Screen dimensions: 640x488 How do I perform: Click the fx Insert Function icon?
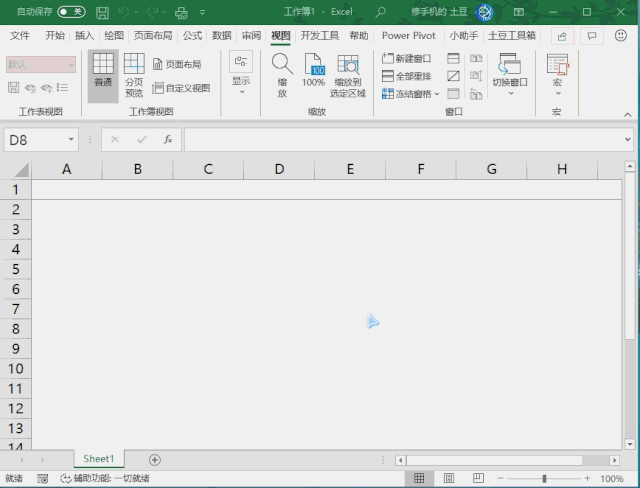pos(168,140)
